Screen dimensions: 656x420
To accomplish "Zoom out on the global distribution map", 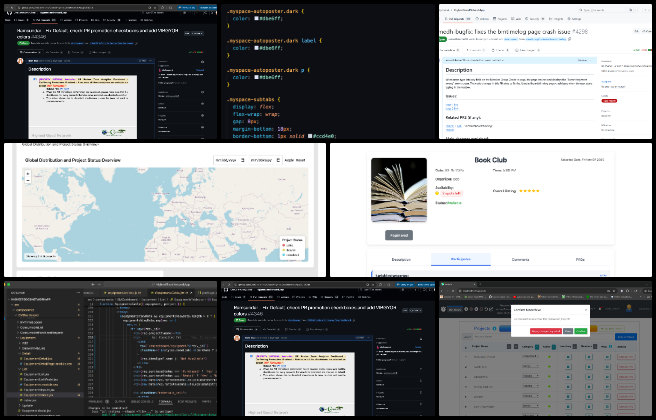I will 28,180.
